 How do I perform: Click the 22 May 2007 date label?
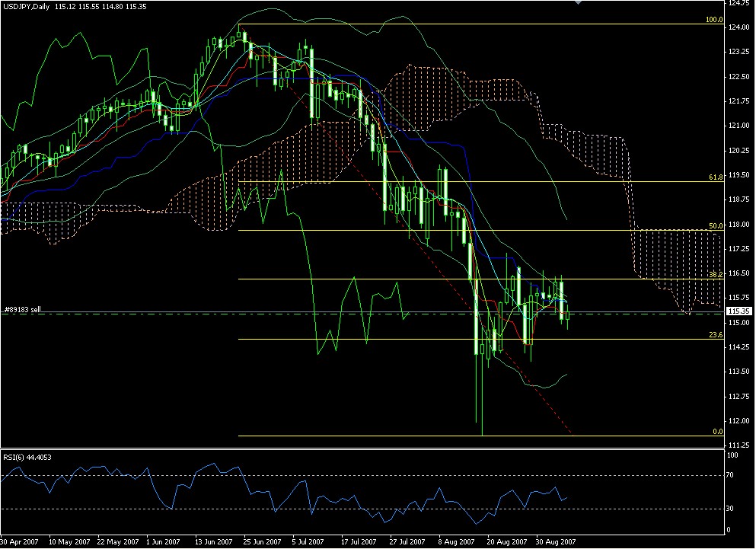[118, 541]
